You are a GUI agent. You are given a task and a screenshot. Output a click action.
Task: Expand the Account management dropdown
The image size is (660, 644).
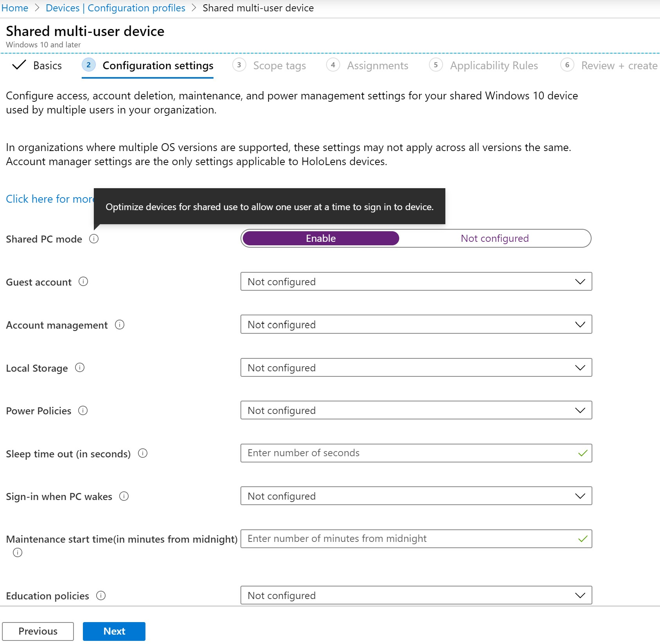416,324
